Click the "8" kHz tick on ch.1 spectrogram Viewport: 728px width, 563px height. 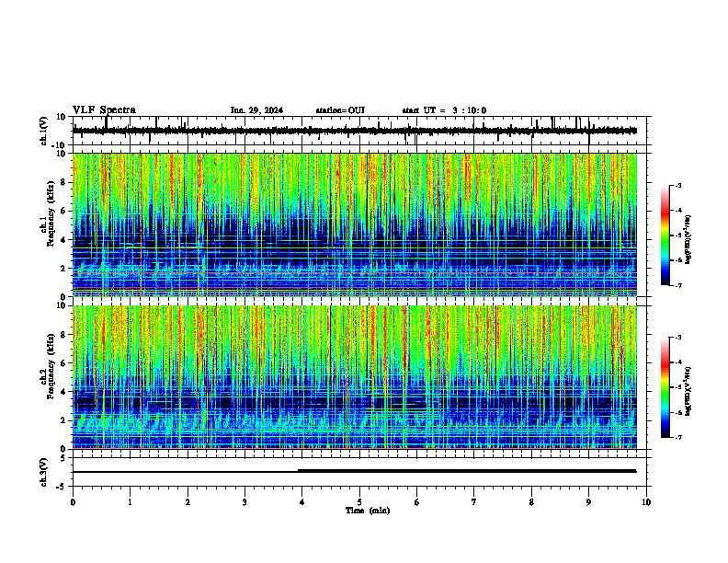coord(63,182)
